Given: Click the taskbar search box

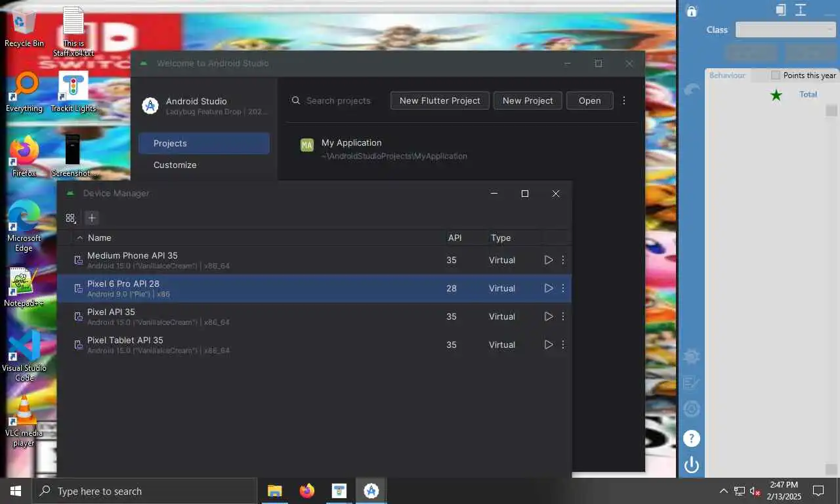Looking at the screenshot, I should [144, 491].
